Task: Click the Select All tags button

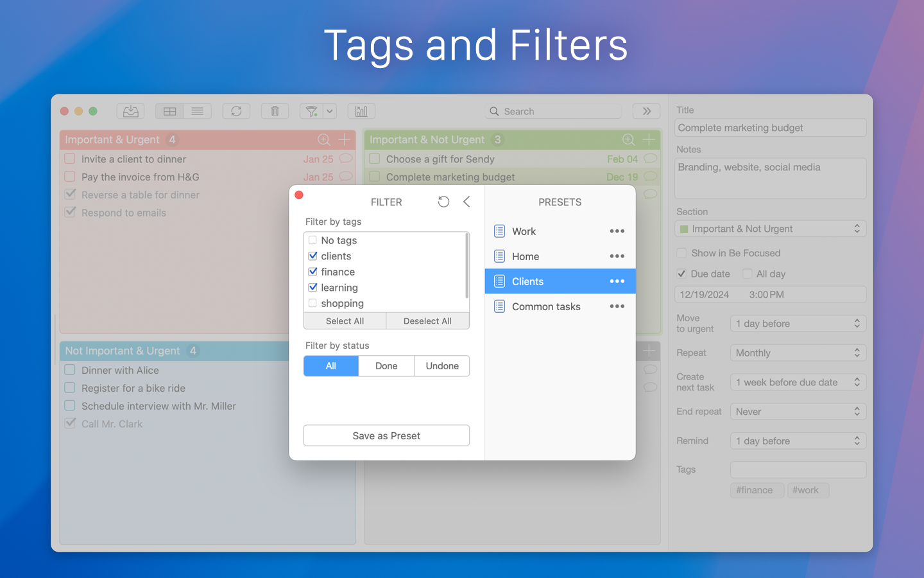Action: [345, 321]
